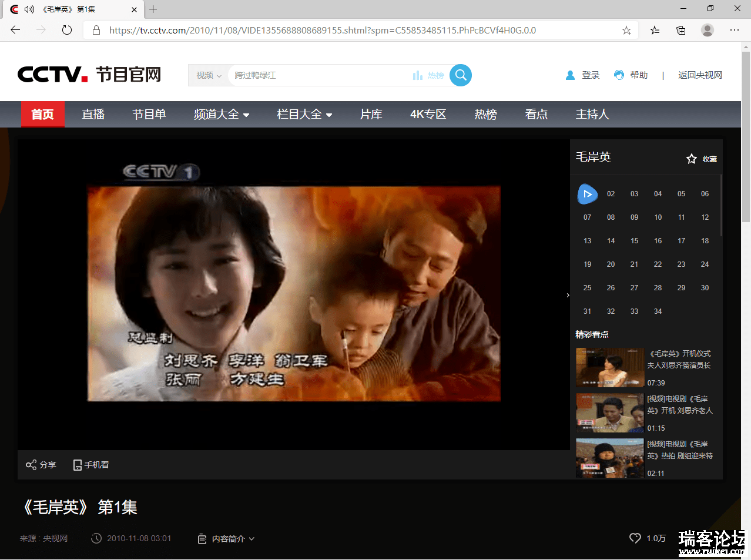Viewport: 751px width, 560px height.
Task: Click the browser back arrow
Action: click(x=16, y=30)
